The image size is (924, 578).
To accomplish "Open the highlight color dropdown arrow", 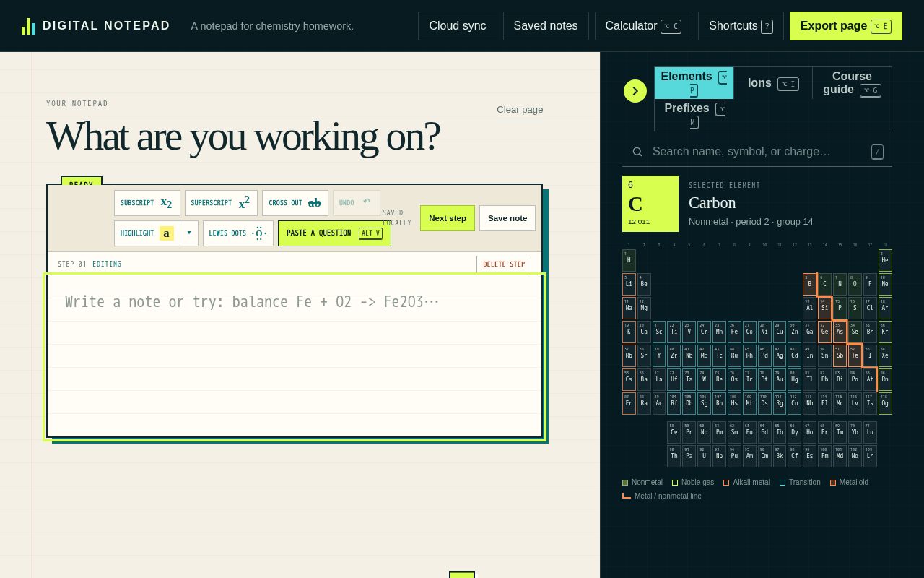I will [189, 233].
